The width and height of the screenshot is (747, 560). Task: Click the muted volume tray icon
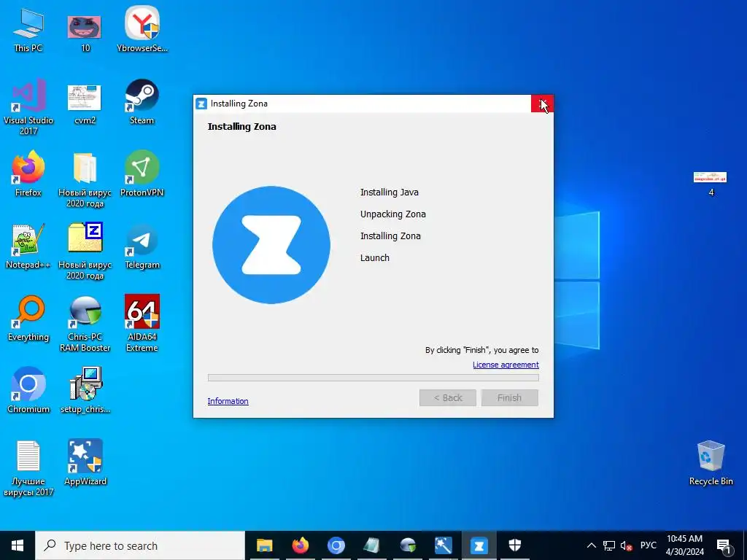point(627,545)
